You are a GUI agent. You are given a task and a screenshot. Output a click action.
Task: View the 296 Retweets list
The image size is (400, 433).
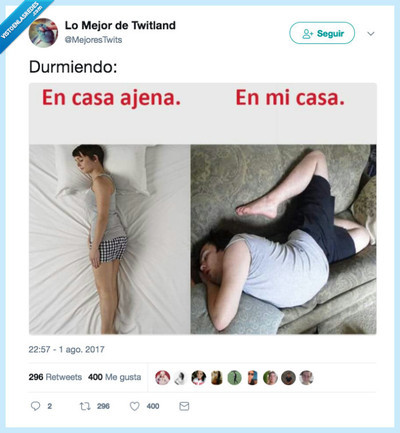(55, 377)
